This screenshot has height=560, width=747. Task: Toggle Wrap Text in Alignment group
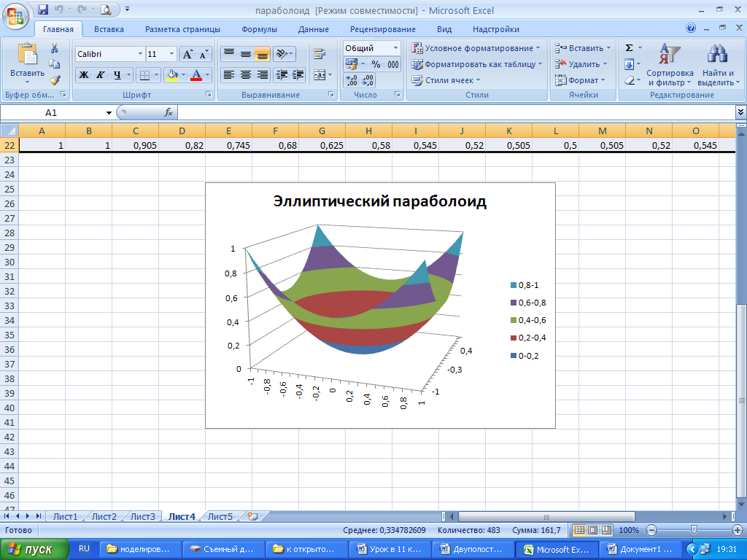tap(320, 53)
